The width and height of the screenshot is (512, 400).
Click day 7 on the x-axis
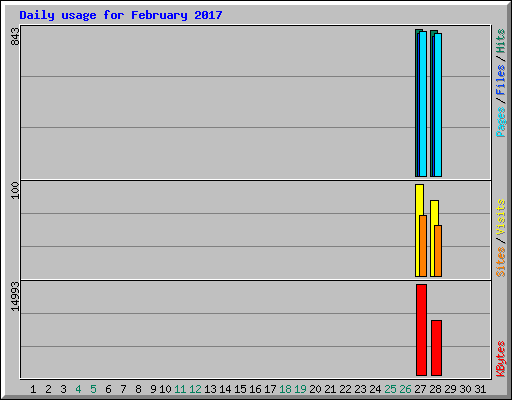click(123, 389)
